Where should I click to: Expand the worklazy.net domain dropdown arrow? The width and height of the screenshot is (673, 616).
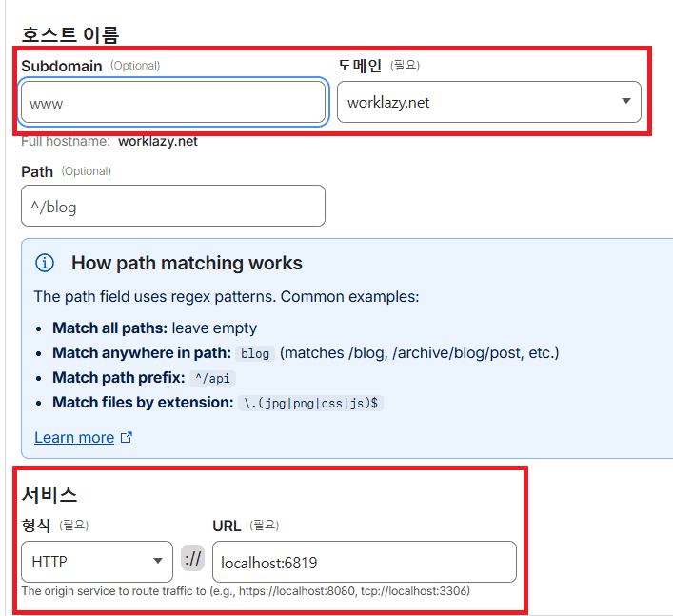[625, 101]
